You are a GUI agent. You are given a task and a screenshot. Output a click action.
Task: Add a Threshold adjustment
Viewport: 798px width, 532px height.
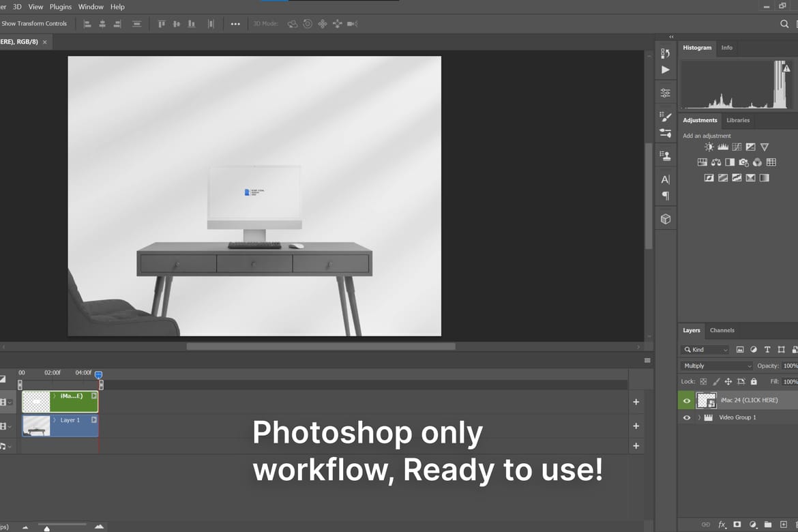tap(737, 177)
